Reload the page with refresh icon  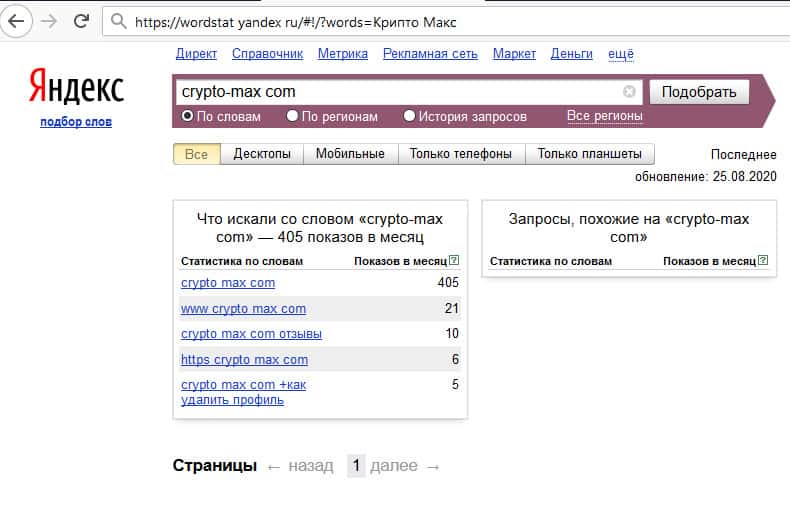coord(82,20)
